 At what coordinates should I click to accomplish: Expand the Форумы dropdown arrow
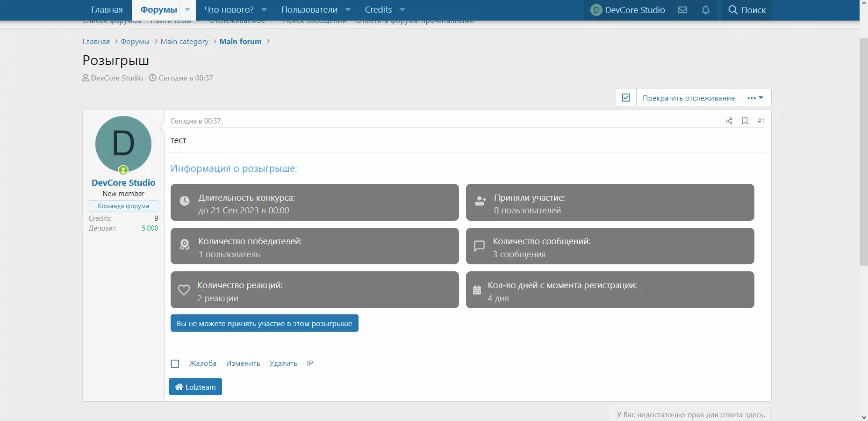(187, 10)
